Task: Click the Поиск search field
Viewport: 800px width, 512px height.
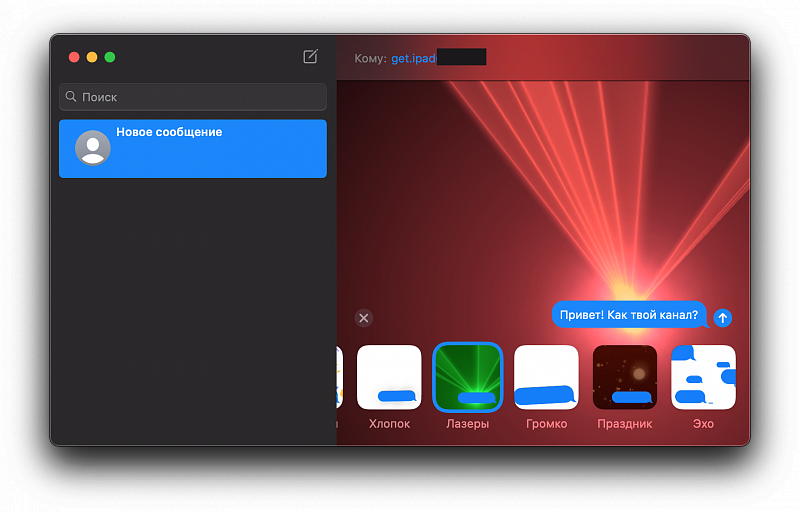Action: click(193, 97)
